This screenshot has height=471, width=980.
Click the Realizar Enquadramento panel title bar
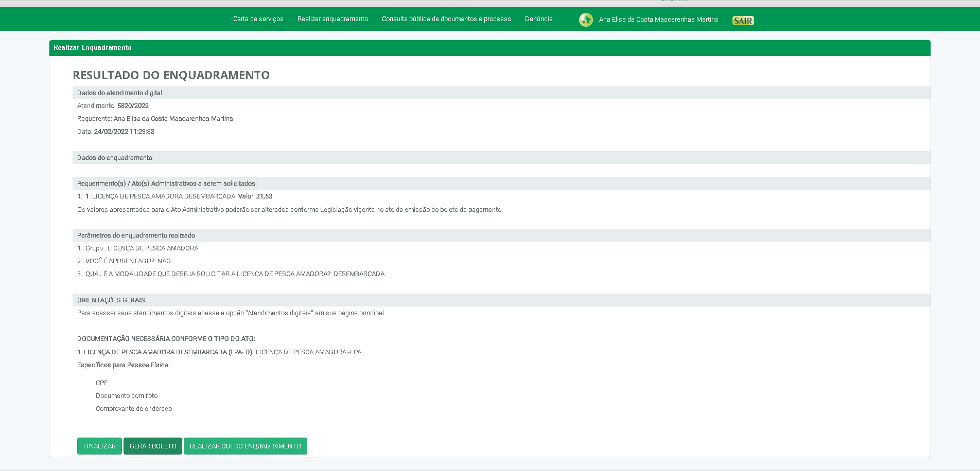pyautogui.click(x=93, y=48)
